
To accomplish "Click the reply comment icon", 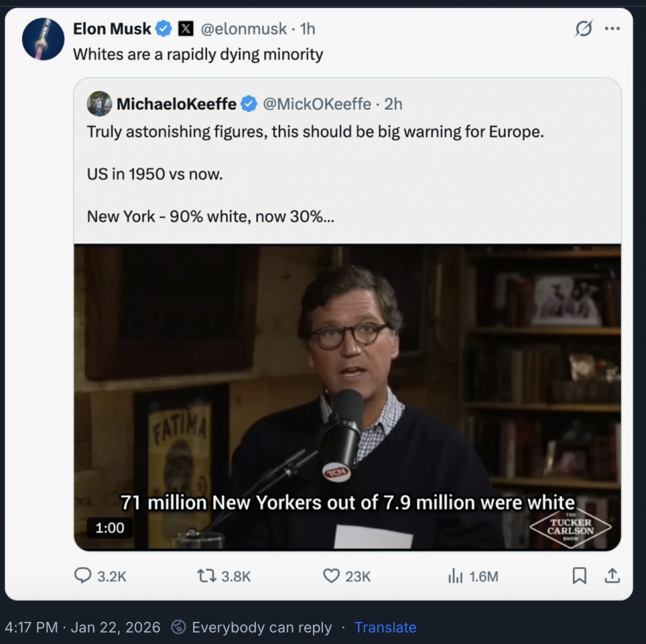I will (x=83, y=575).
